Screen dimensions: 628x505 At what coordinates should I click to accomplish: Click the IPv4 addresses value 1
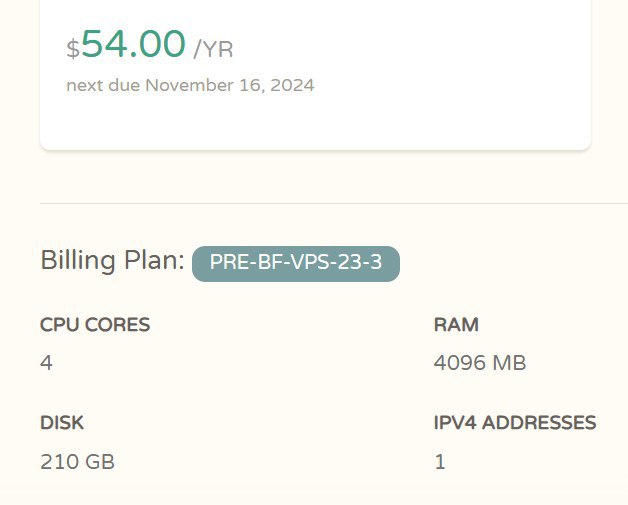click(x=440, y=461)
